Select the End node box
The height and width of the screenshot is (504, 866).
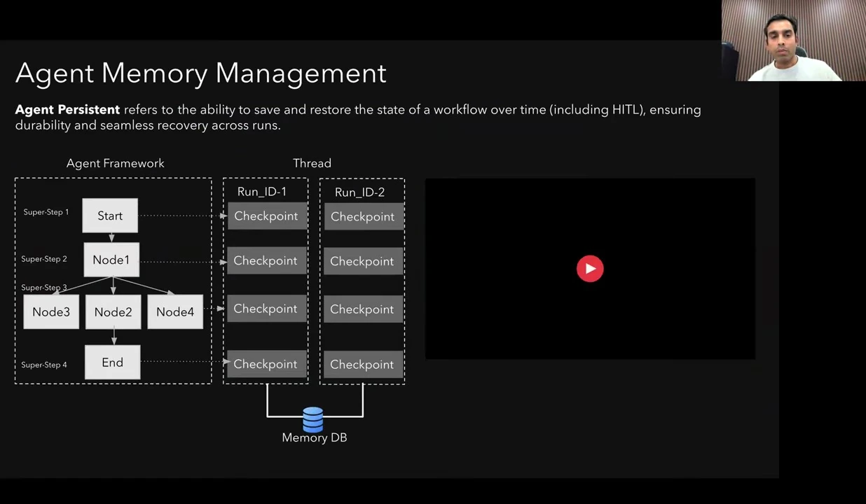coord(112,363)
